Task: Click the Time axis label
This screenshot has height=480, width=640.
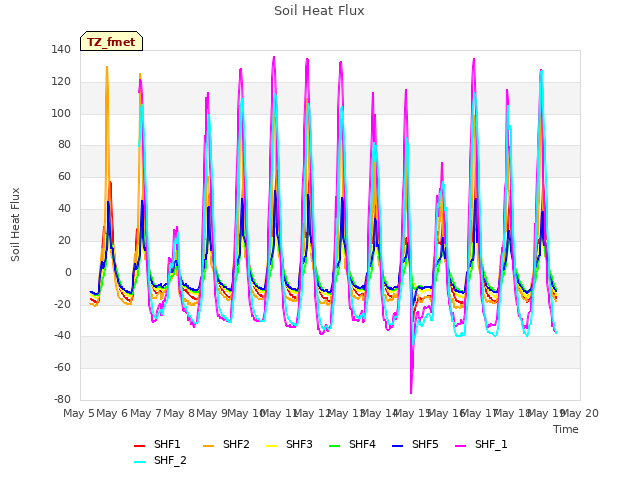Action: tap(566, 429)
